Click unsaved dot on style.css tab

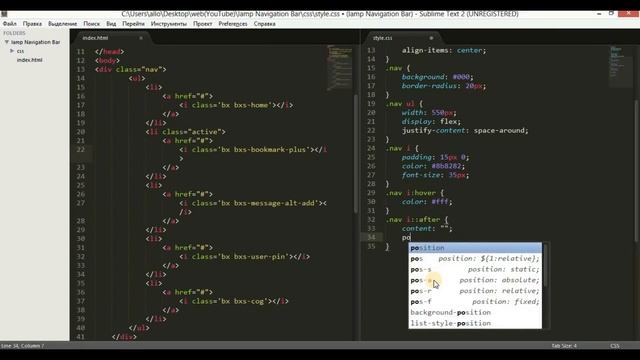point(431,38)
